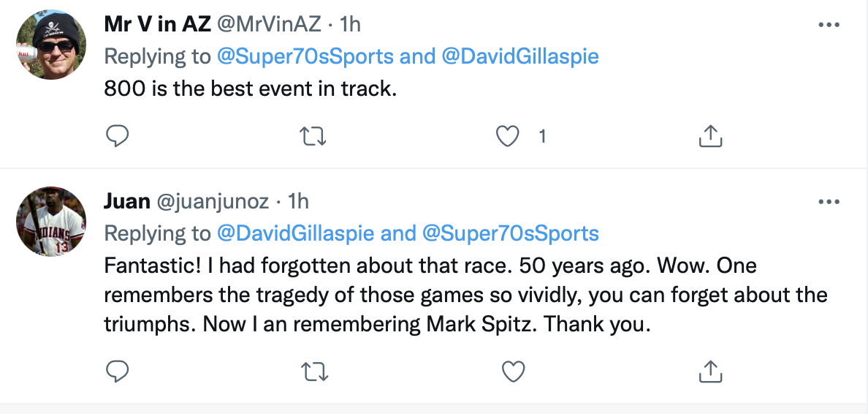
Task: Retweet Mr V in AZ's 800 tweet
Action: (x=314, y=135)
